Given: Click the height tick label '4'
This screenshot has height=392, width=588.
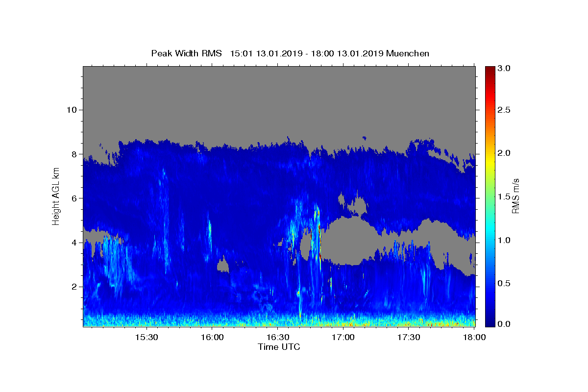Looking at the screenshot, I should (73, 243).
